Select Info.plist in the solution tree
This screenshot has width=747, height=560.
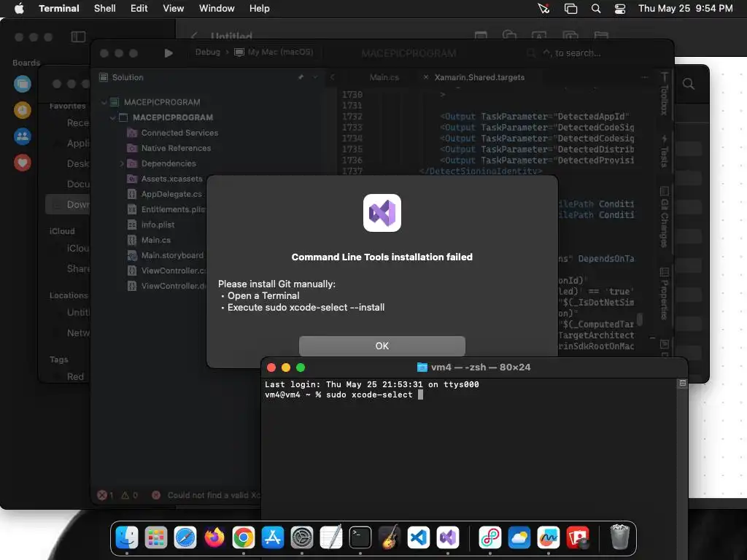click(x=158, y=225)
